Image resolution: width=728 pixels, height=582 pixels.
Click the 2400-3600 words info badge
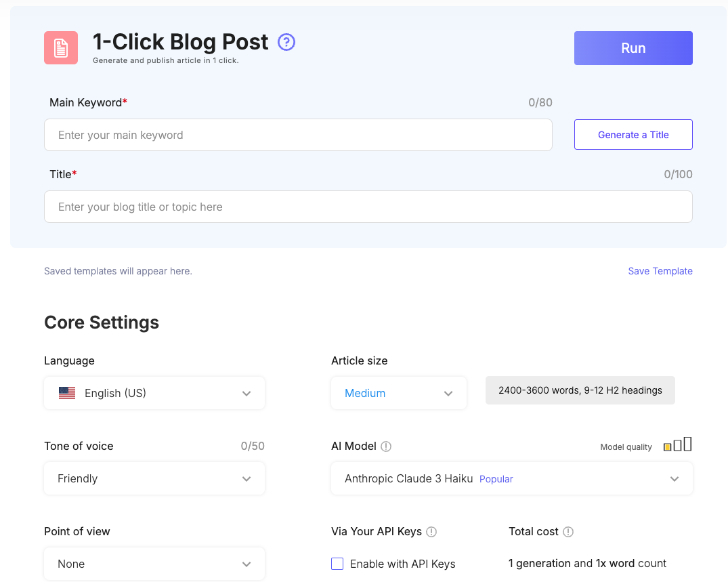pos(580,390)
